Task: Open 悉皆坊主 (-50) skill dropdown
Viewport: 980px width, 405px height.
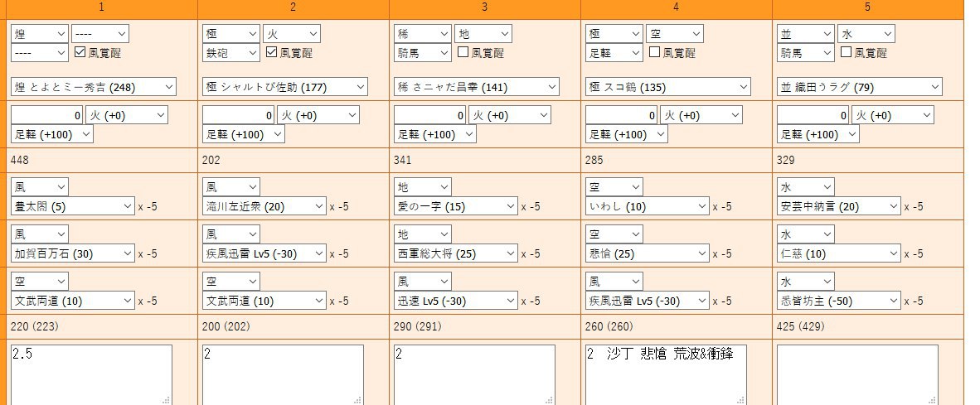Action: 839,301
